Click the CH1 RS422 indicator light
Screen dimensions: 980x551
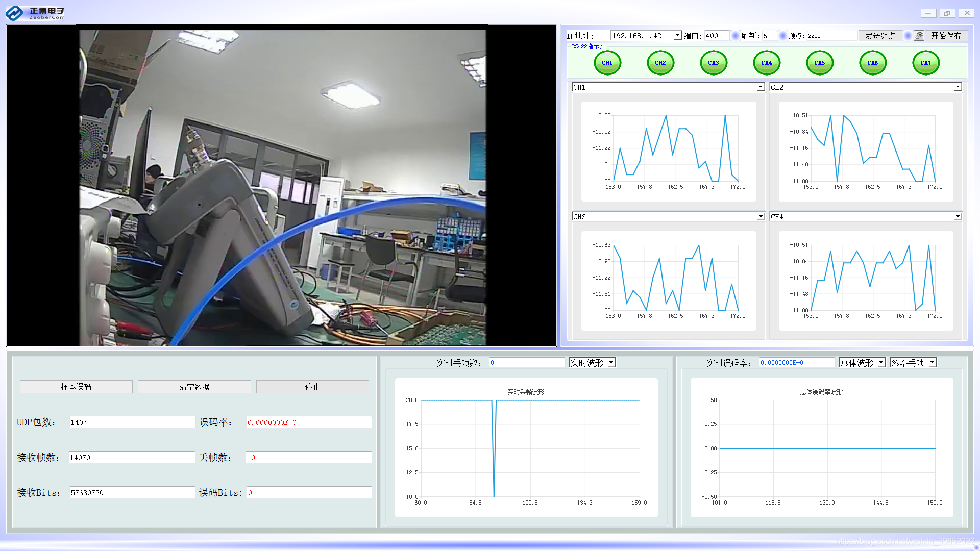coord(607,63)
